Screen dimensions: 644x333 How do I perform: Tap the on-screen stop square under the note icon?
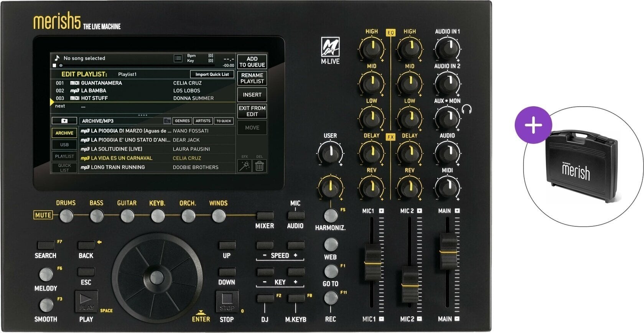coord(54,66)
